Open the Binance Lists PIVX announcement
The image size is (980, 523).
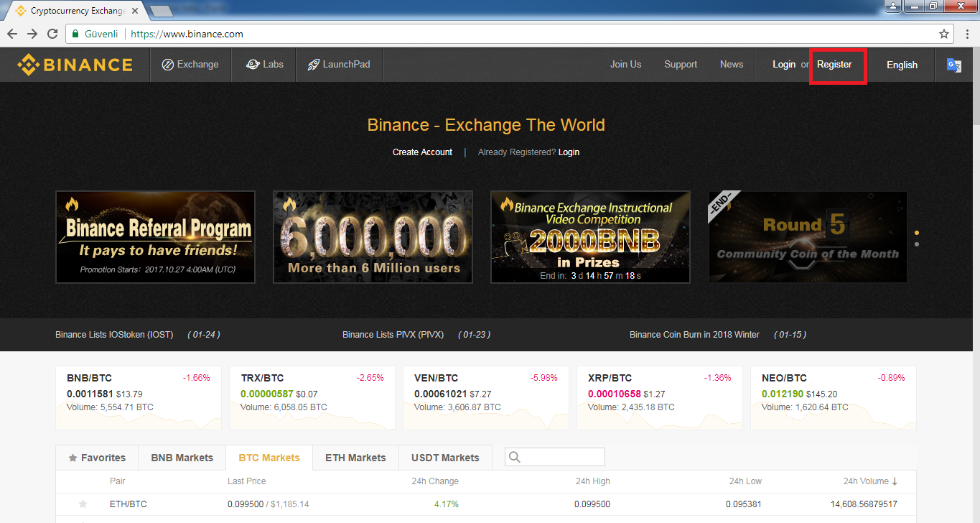pyautogui.click(x=393, y=335)
